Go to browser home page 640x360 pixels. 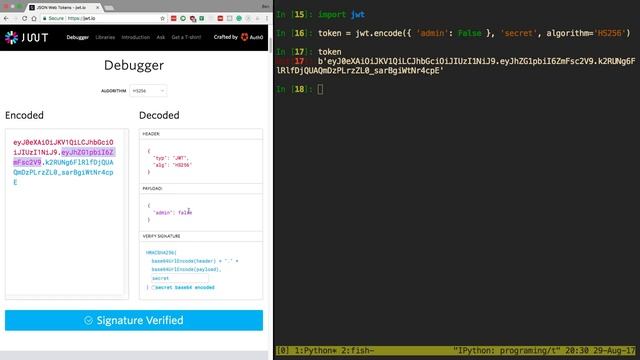[34, 18]
